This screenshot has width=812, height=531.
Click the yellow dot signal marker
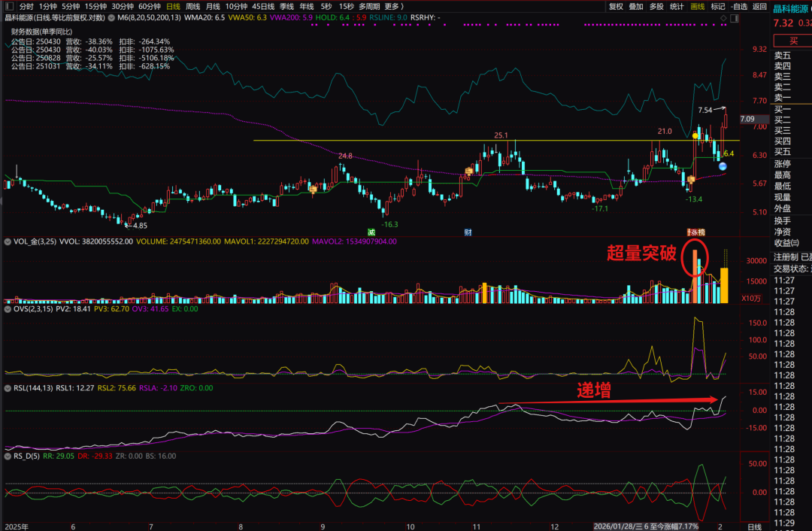coord(695,135)
